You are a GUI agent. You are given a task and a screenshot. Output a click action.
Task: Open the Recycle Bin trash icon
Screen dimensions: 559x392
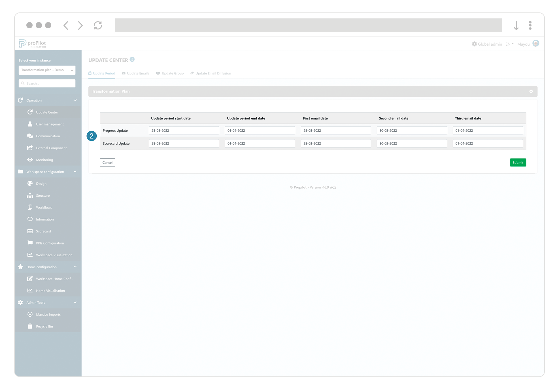coord(30,326)
